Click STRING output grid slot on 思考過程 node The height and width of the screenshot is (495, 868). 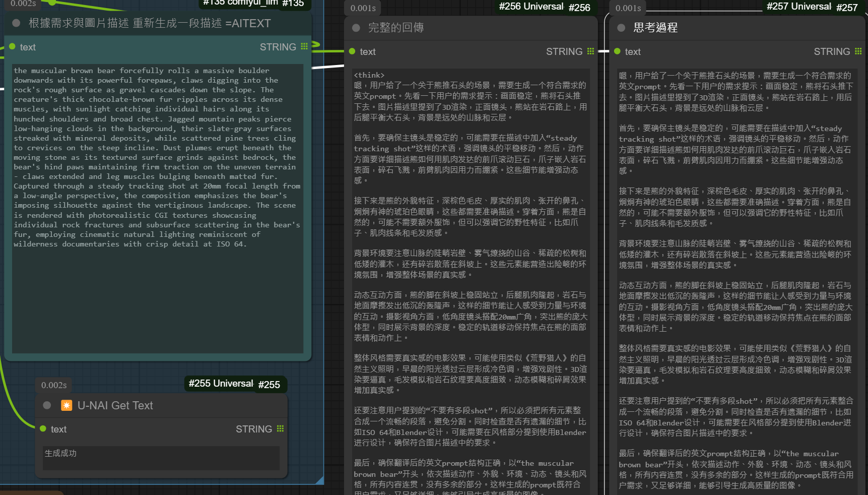[858, 51]
